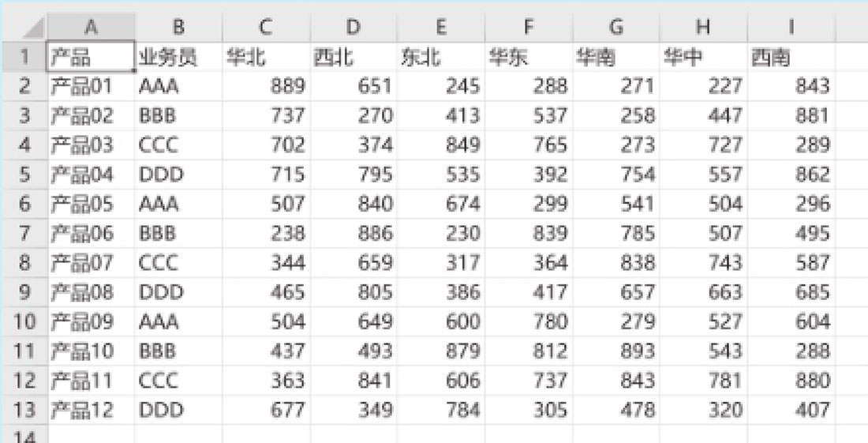Click cell containing value 889
The width and height of the screenshot is (868, 443).
coord(266,86)
